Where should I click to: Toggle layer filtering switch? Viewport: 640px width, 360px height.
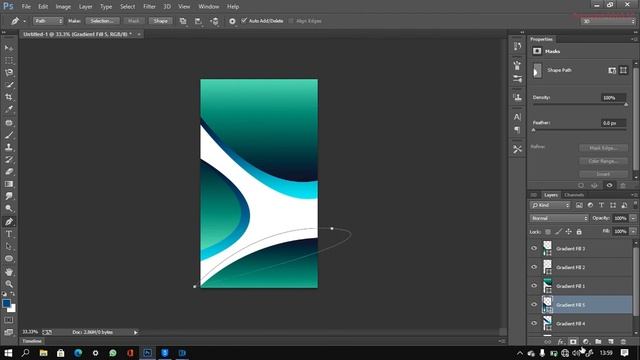point(635,204)
